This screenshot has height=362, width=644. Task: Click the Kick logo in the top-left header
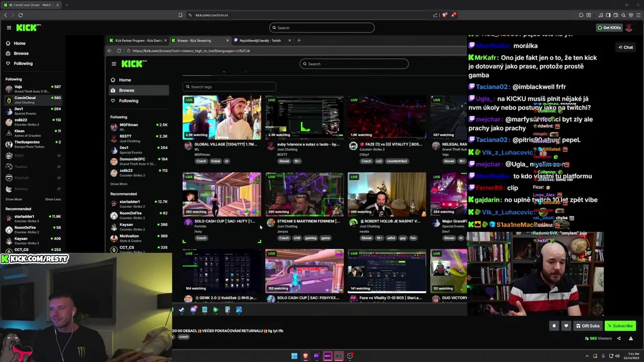tap(28, 28)
